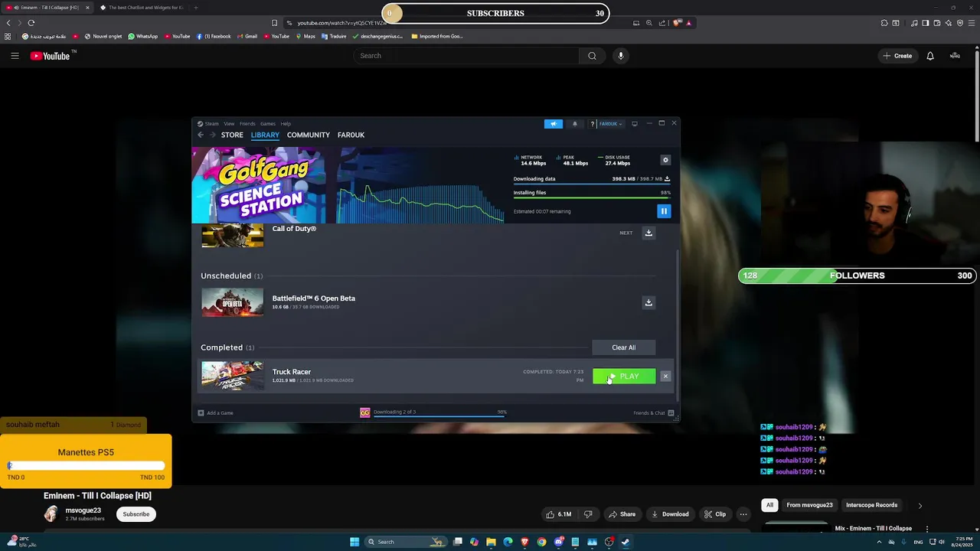Click Steam help question mark icon
The image size is (980, 551).
592,124
